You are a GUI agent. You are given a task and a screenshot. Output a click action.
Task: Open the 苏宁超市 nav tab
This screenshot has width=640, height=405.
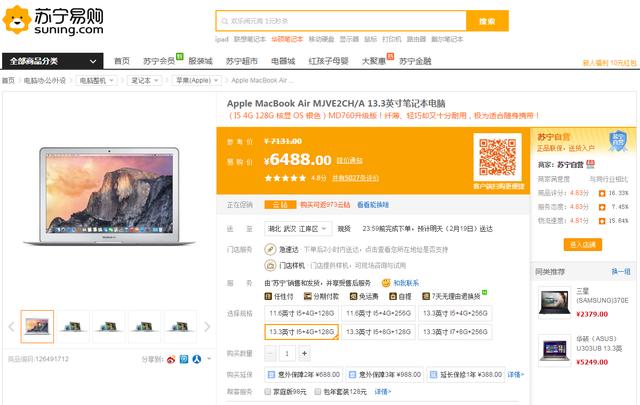pyautogui.click(x=242, y=61)
